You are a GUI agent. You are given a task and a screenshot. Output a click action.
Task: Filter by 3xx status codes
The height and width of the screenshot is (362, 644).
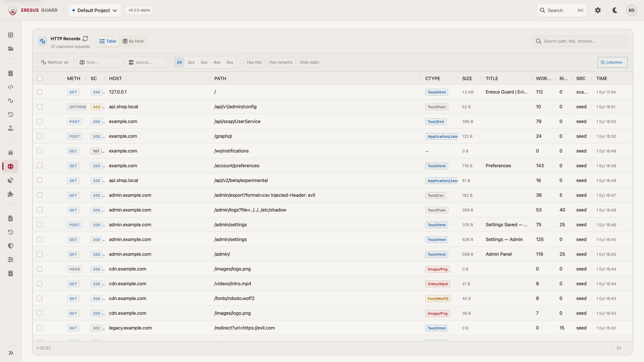204,62
